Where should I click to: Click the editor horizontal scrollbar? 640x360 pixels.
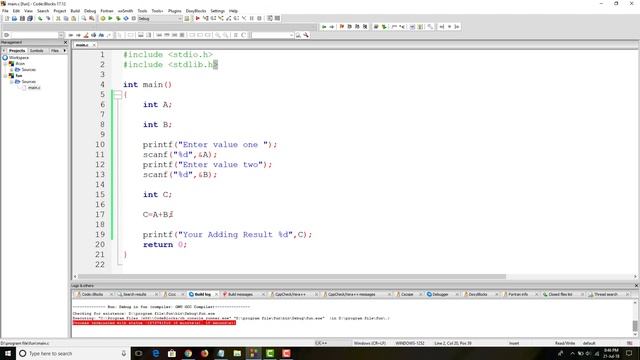point(291,277)
